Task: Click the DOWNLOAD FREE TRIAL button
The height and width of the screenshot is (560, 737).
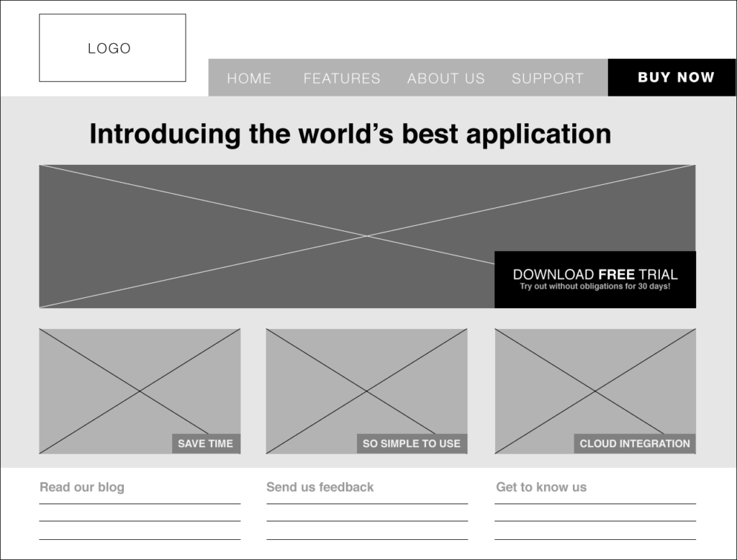Action: [x=594, y=274]
